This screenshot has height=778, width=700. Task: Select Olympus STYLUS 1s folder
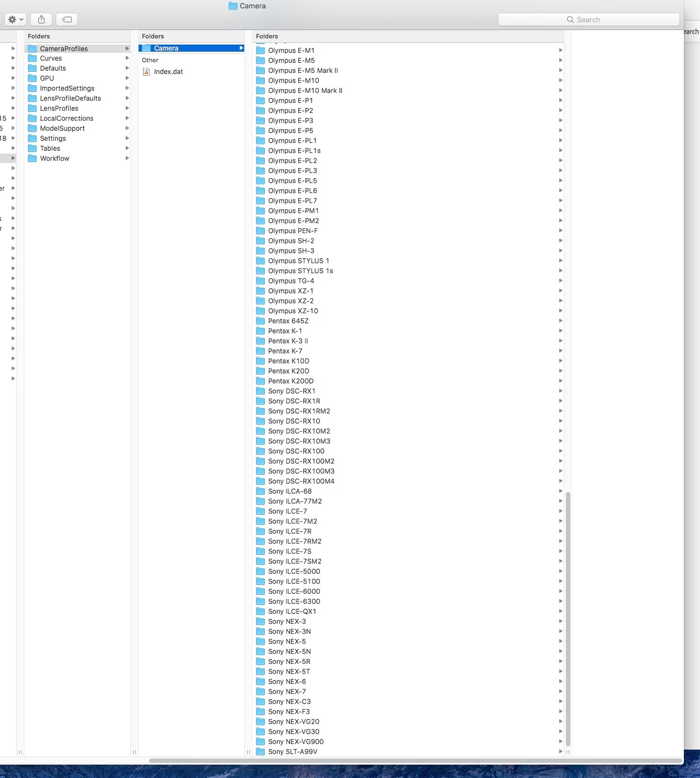tap(409, 271)
